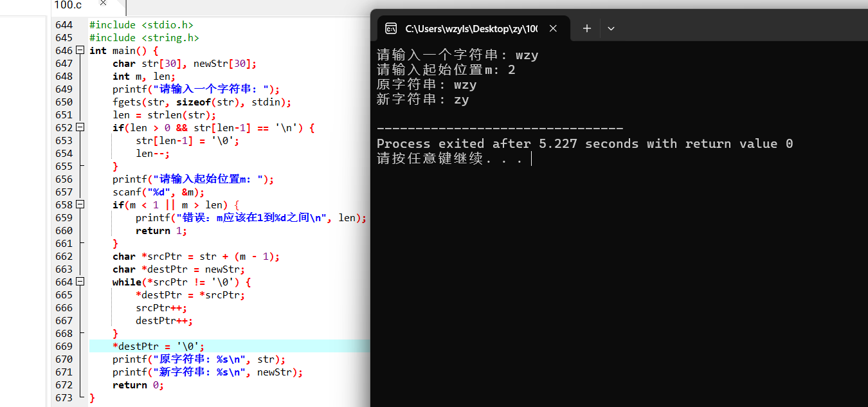Click the Process exited after 5.227 seconds line

[585, 143]
